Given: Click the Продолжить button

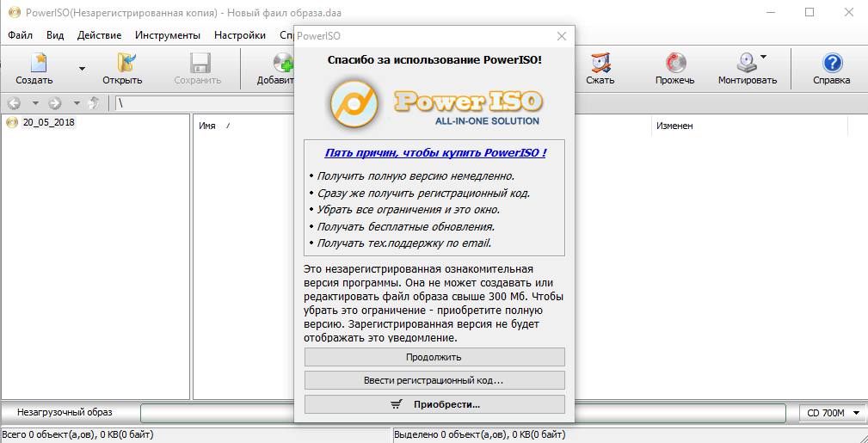Looking at the screenshot, I should coord(434,357).
